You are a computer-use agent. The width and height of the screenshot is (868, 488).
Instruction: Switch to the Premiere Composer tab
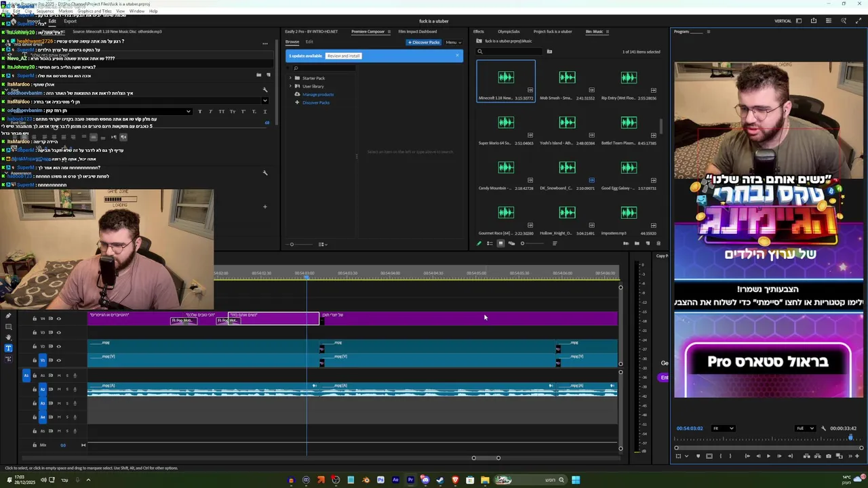tap(368, 31)
